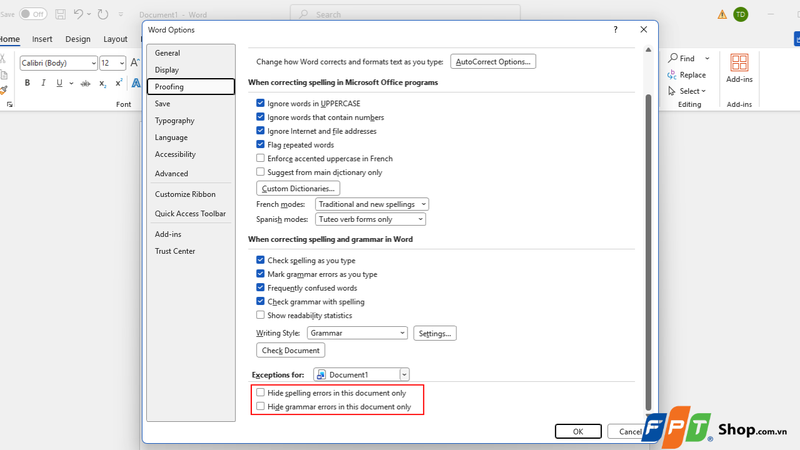Screen dimensions: 800x450
Task: Uncheck Ignore Internet and file addresses
Action: coord(260,131)
